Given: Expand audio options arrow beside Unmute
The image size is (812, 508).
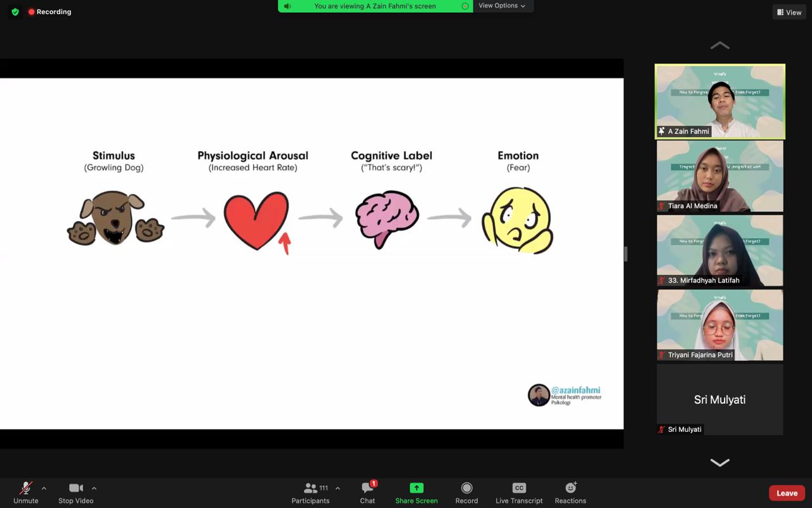Looking at the screenshot, I should coord(44,488).
